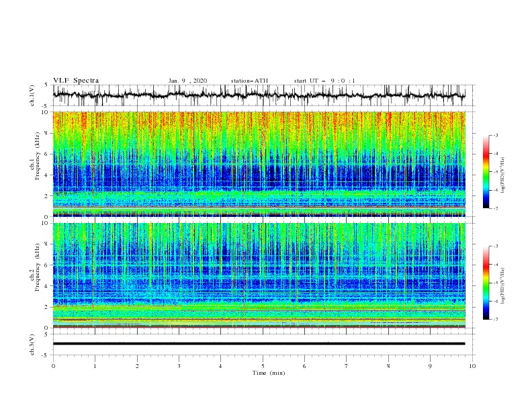Screen dimensions: 532x411
Task: Select the "start UT = 9 : 0 : 1" text
Action: point(324,81)
